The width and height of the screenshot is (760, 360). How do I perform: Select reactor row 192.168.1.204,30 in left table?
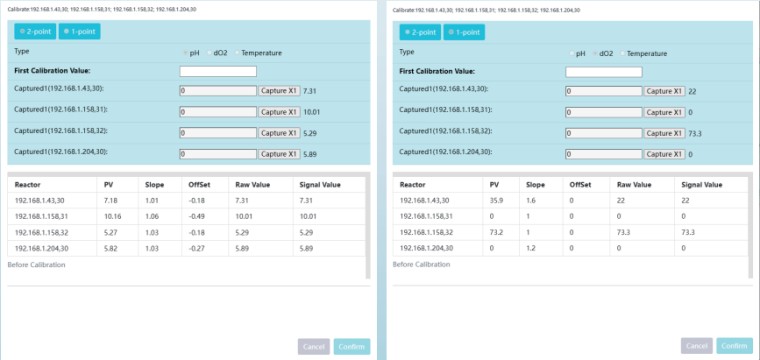coord(187,249)
